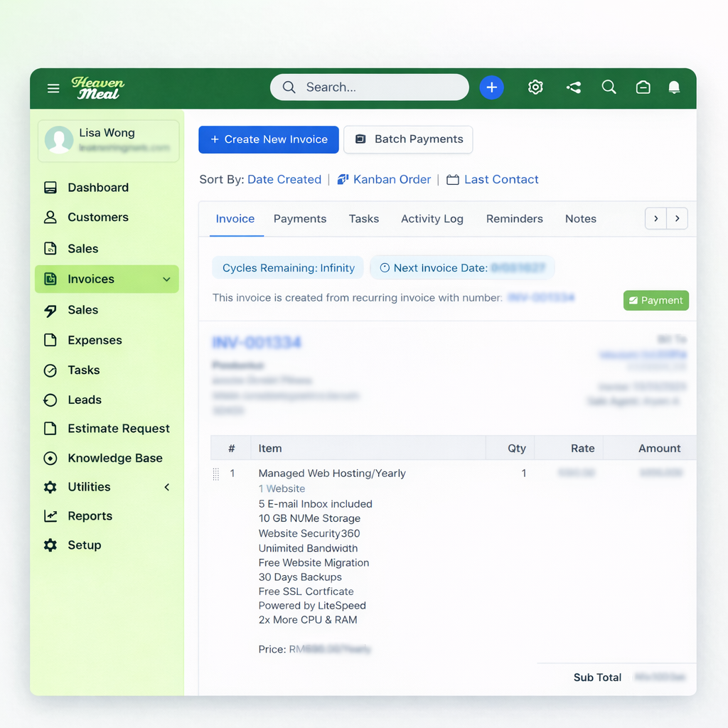Sort by Kanban Order link
The height and width of the screenshot is (728, 728).
pos(392,179)
